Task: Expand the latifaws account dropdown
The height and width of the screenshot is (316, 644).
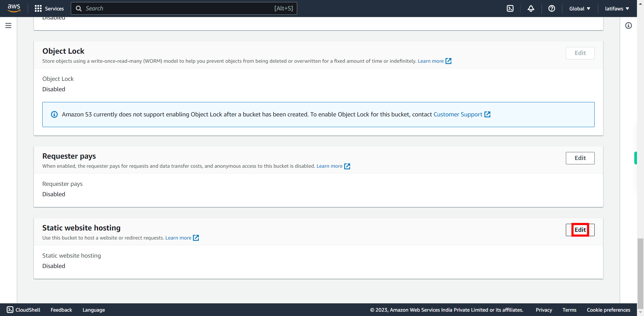Action: 617,8
